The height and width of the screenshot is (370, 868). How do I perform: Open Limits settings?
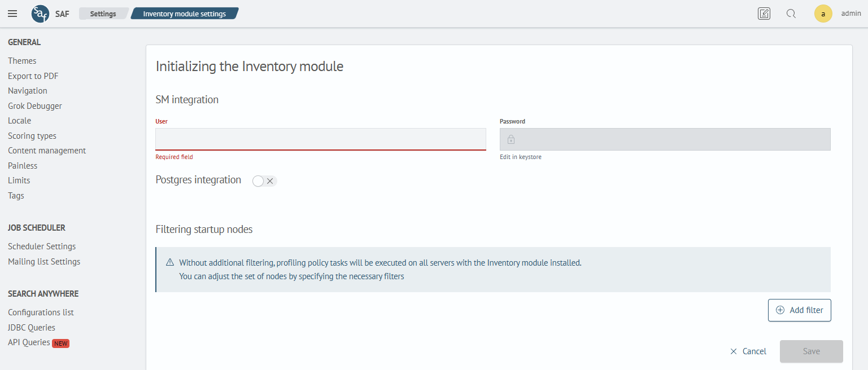pos(19,180)
